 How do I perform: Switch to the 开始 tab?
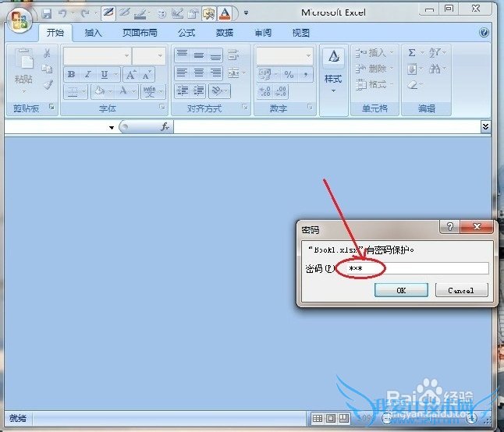[55, 33]
